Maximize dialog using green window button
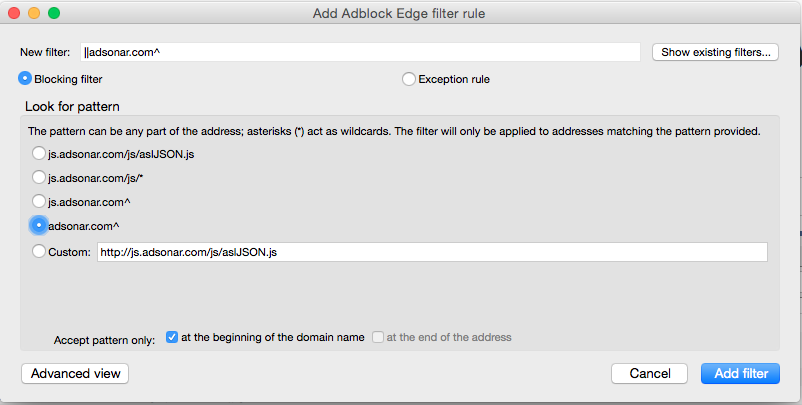This screenshot has width=802, height=405. click(x=54, y=13)
